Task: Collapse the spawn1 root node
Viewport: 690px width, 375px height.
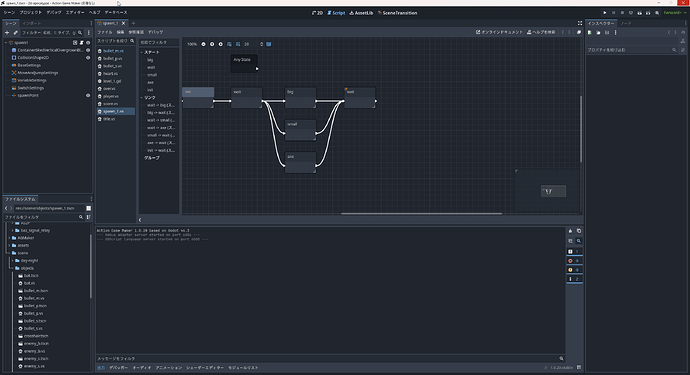Action: (6, 43)
